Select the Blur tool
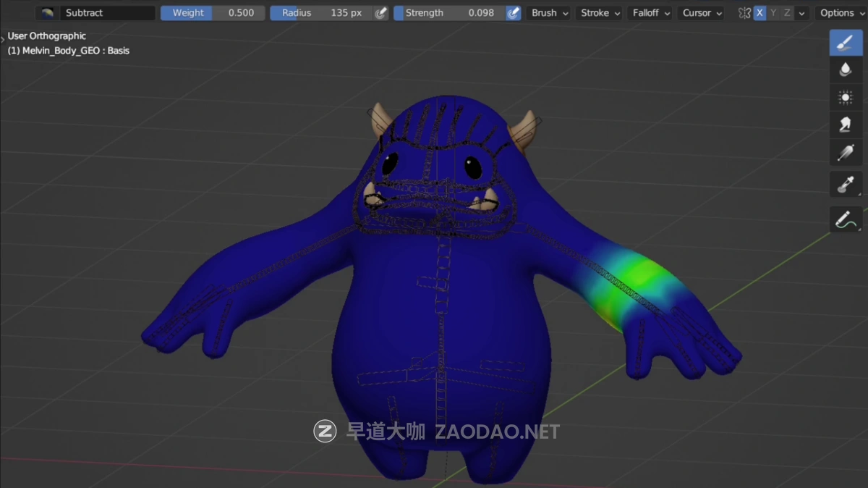Viewport: 868px width, 488px height. (845, 70)
